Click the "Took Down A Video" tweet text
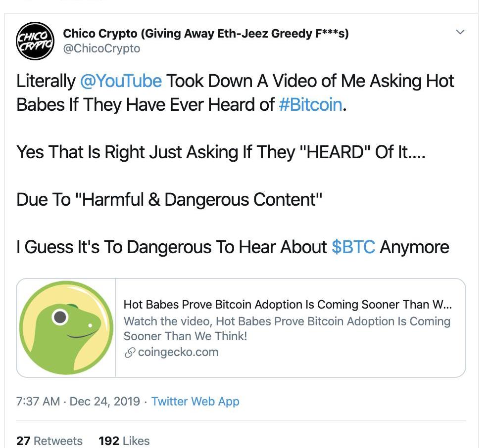Screen dimensions: 489x448 [x=307, y=81]
